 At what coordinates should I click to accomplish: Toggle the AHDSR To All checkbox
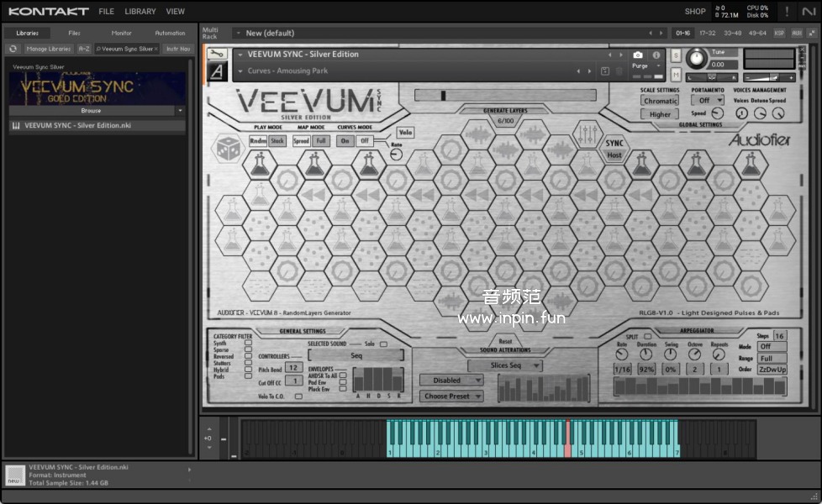coord(343,375)
